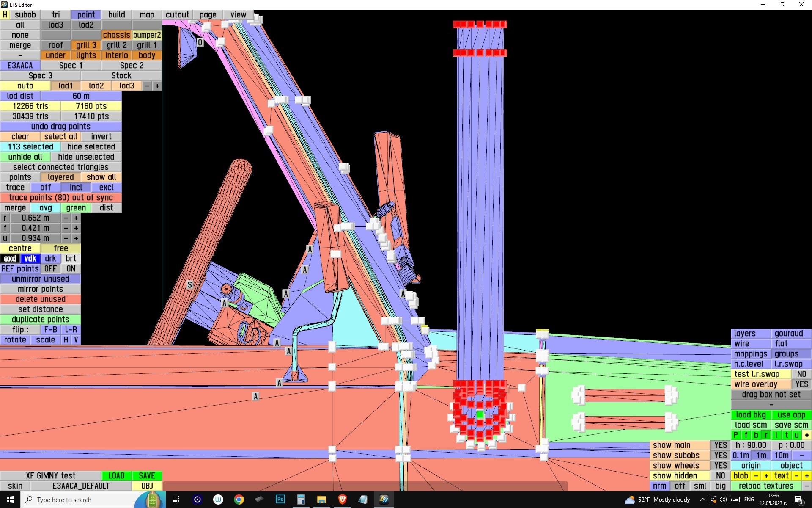Viewport: 812px width, 508px height.
Task: Switch to the build mode tab
Action: (x=116, y=14)
